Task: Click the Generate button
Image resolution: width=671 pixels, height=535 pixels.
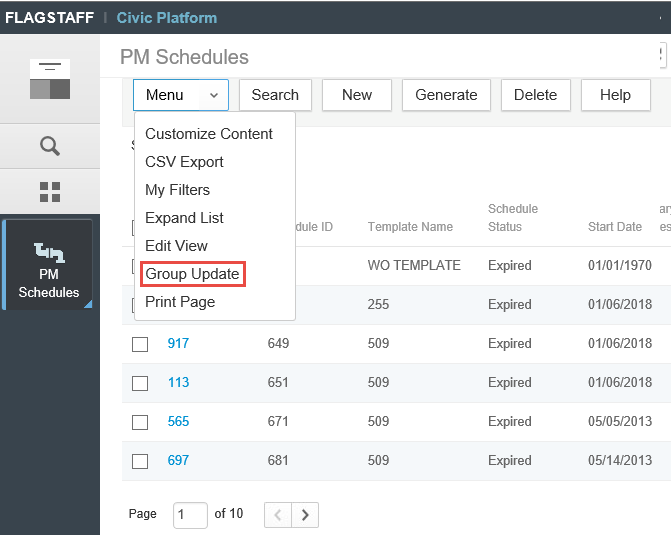Action: click(446, 95)
